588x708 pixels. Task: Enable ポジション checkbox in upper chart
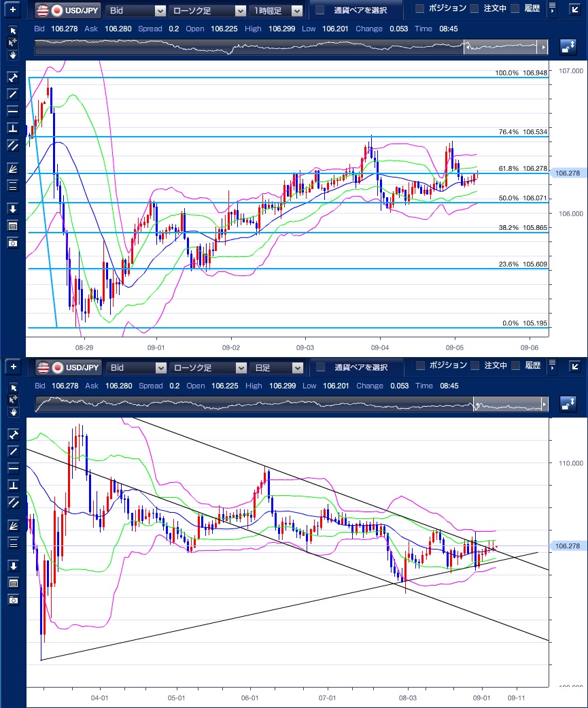(x=420, y=9)
